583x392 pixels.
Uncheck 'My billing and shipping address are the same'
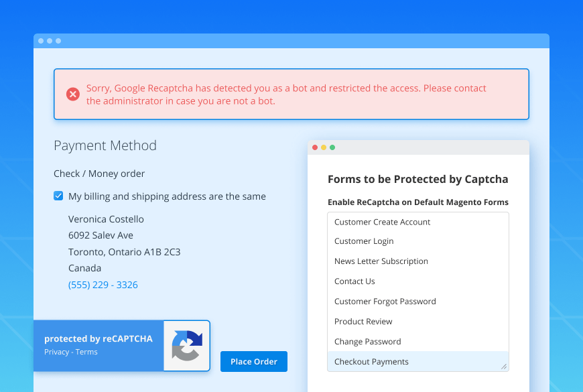click(58, 196)
